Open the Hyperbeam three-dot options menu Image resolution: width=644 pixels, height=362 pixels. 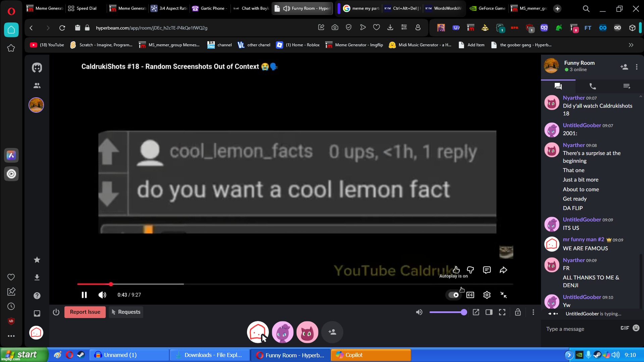coord(533,312)
